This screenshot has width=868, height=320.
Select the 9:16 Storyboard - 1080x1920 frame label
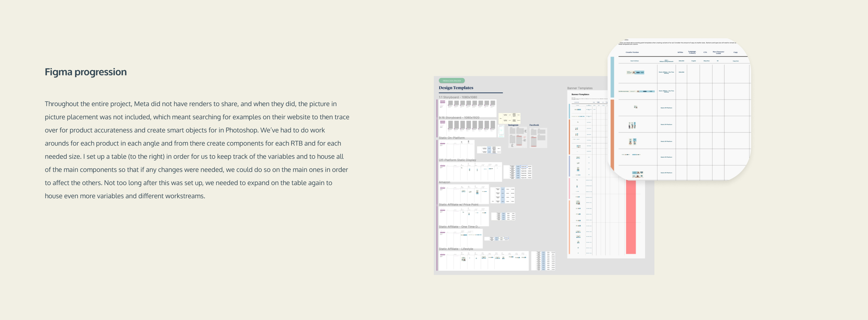pyautogui.click(x=459, y=118)
